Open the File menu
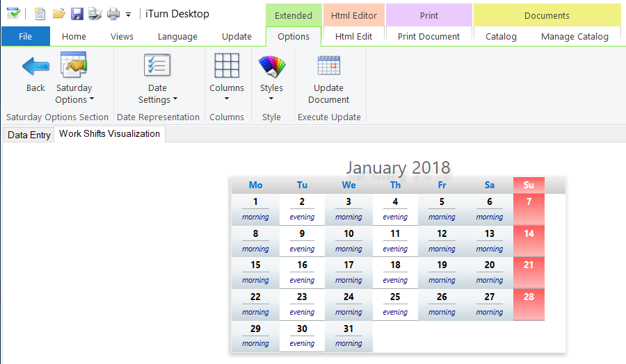 [26, 36]
